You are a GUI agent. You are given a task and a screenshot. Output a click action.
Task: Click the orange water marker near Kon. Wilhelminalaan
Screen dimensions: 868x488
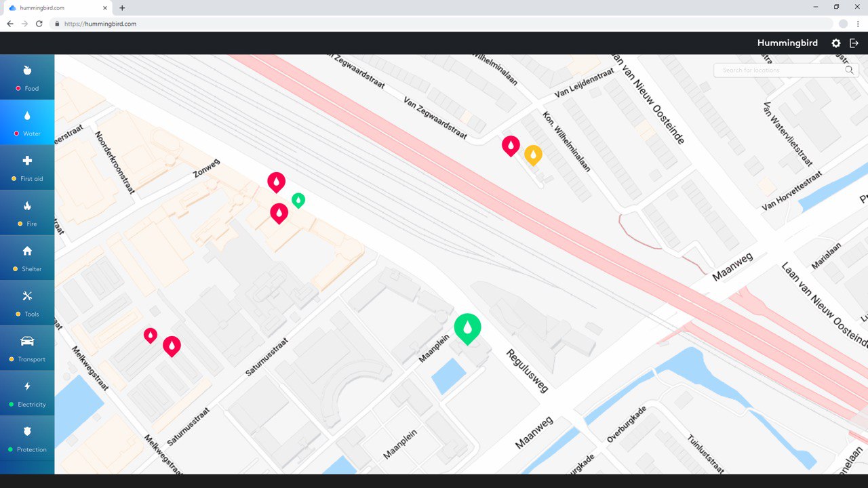pyautogui.click(x=533, y=154)
